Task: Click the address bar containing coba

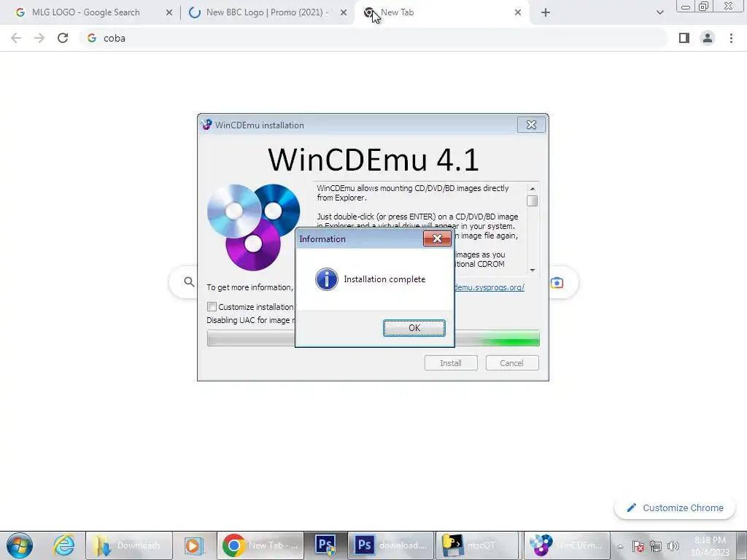Action: tap(373, 38)
